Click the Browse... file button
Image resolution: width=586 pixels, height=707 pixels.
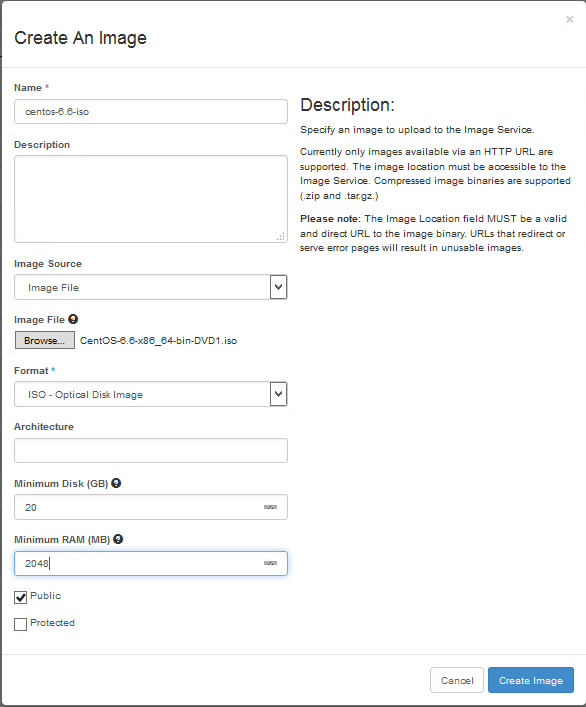coord(45,340)
